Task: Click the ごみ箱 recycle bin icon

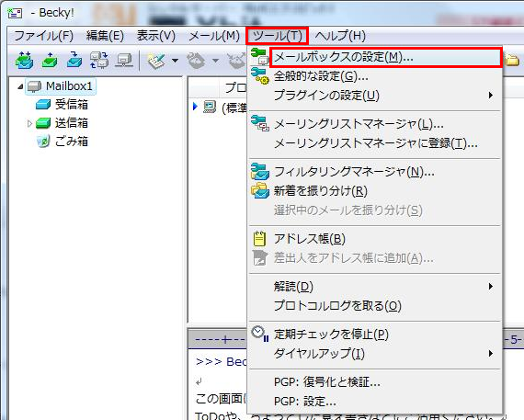Action: 43,142
